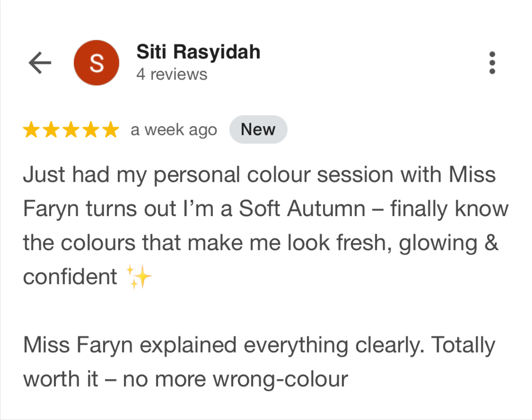Open Siti Rasyidah's reviewer profile name
The width and height of the screenshot is (532, 420).
click(x=198, y=52)
